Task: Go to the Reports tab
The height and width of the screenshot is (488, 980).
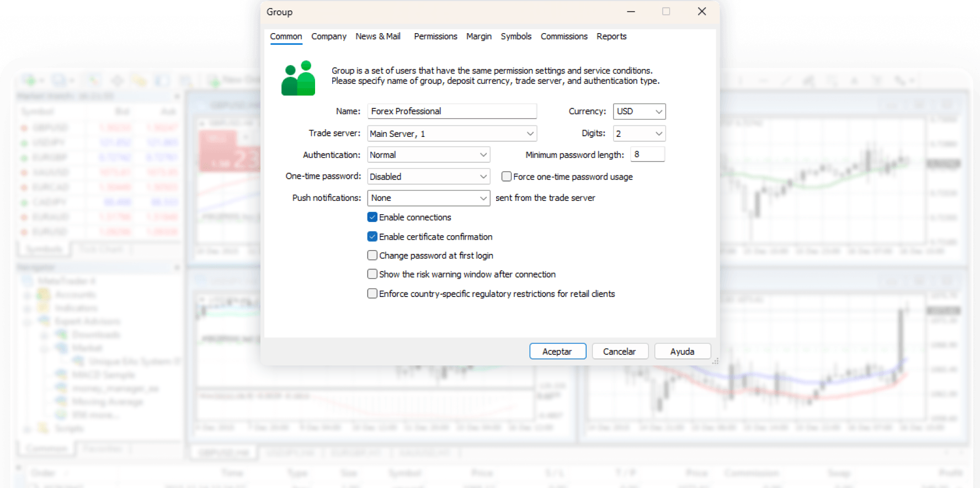Action: point(611,36)
